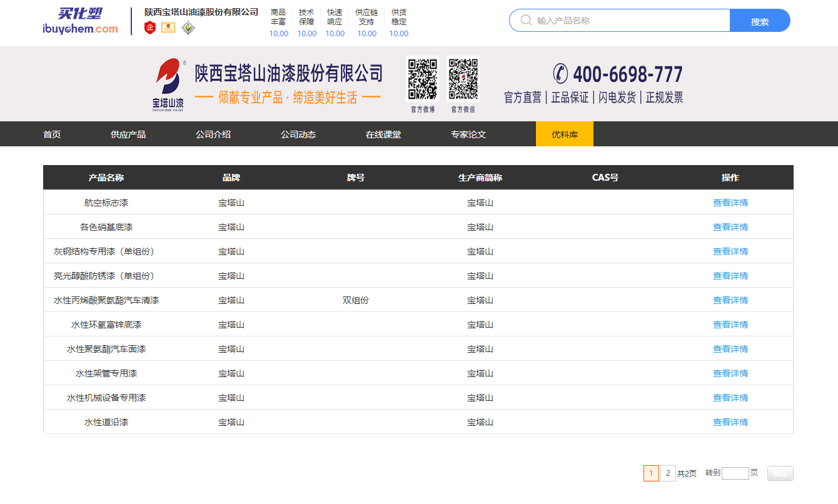The height and width of the screenshot is (504, 838).
Task: Click the 快速响应 10.00 rating
Action: pos(335,23)
